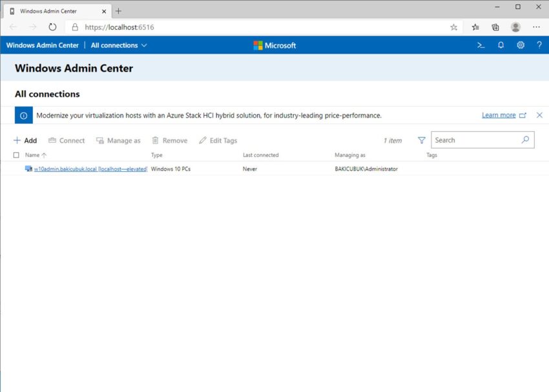Open the Learn more link
The width and height of the screenshot is (549, 392).
coord(499,115)
